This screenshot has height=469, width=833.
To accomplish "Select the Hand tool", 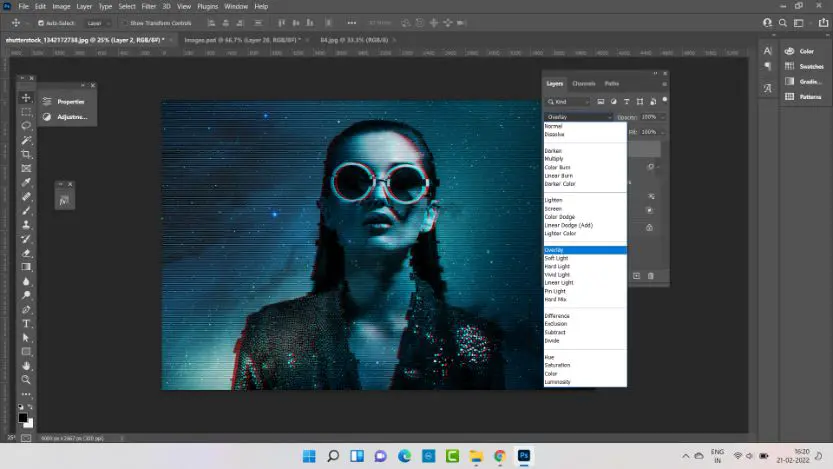I will click(27, 366).
